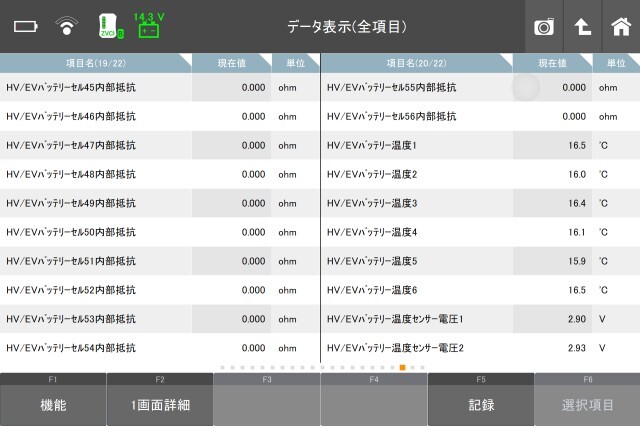Select HV/EVバッテリーセル54内部抵抗 row
The width and height of the screenshot is (640, 426).
(160, 348)
